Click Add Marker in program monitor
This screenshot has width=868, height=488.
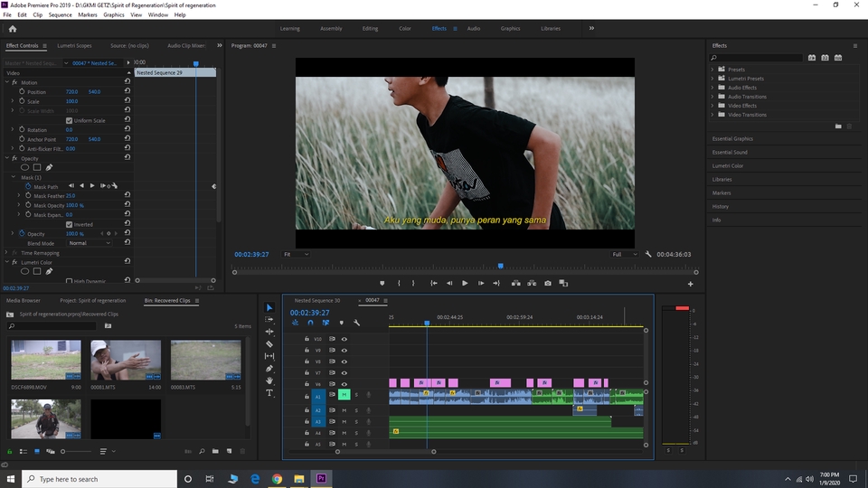[x=382, y=283]
